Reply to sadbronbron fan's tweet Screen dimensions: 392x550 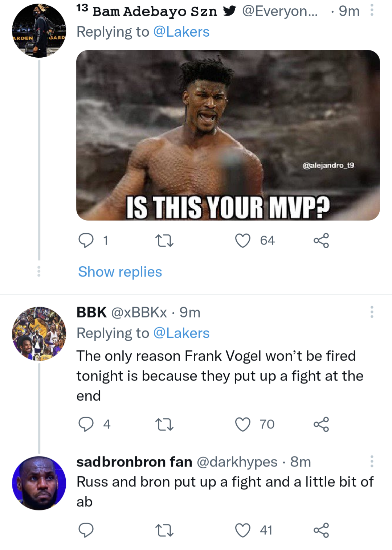(x=86, y=530)
